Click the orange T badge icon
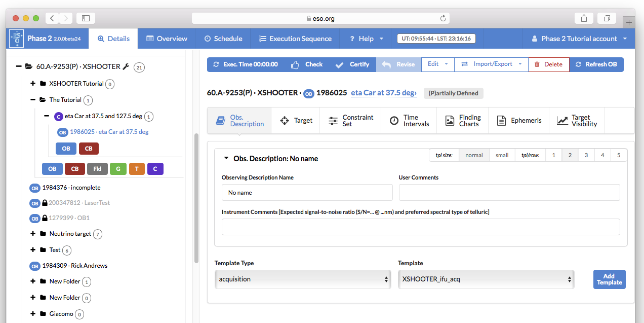Viewport: 644px width, 323px height. click(x=136, y=169)
